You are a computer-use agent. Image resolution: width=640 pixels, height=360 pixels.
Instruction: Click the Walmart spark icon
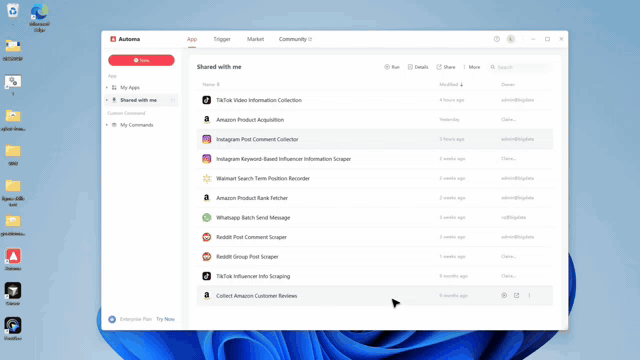click(207, 178)
